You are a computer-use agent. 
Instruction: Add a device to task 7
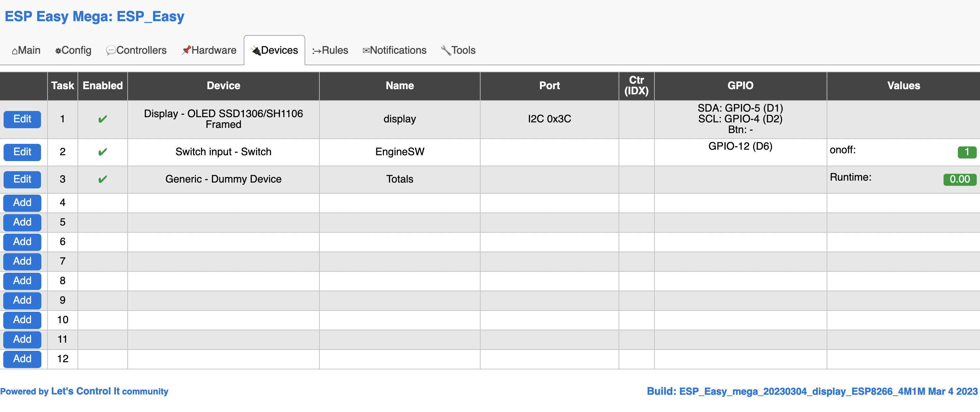tap(22, 261)
